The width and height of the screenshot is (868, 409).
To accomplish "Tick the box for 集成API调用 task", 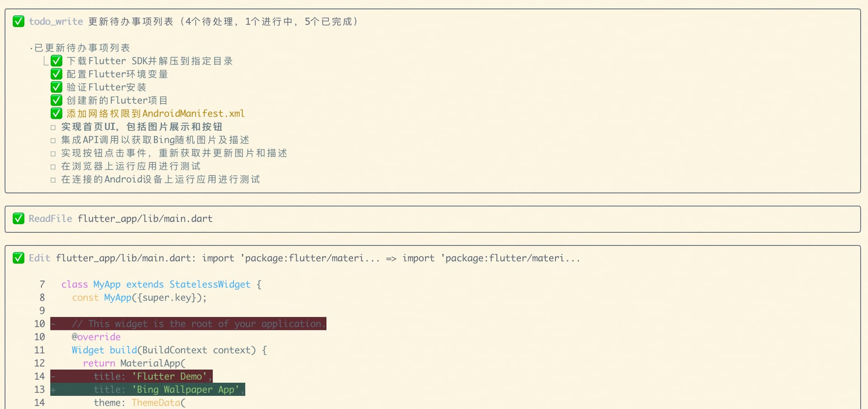I will coord(53,141).
